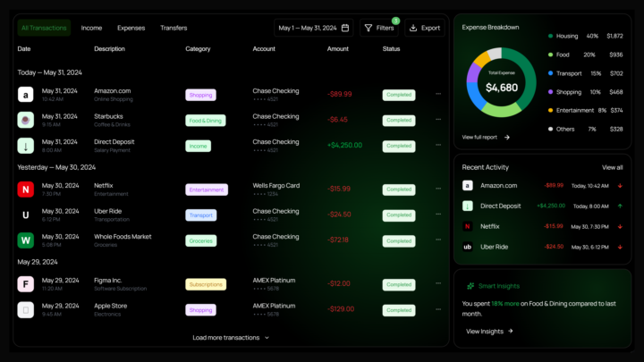Click the Status column header
Image resolution: width=644 pixels, height=362 pixels.
coord(391,49)
